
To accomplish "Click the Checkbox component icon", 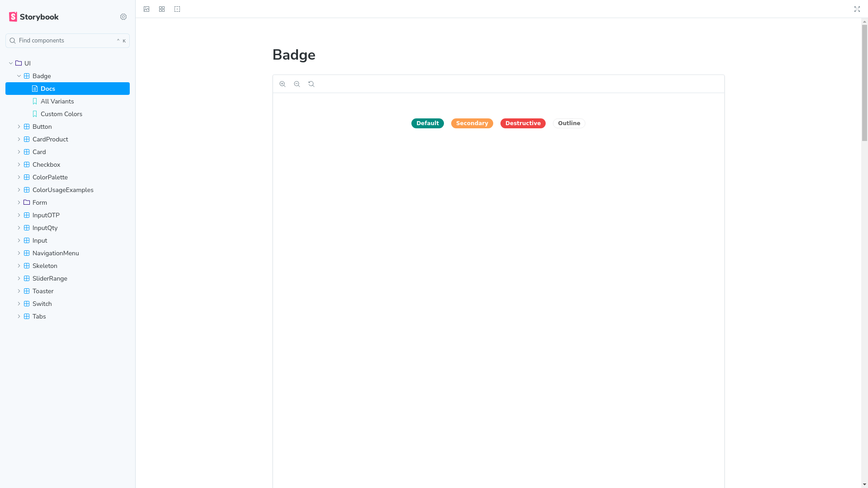I will click(x=27, y=164).
